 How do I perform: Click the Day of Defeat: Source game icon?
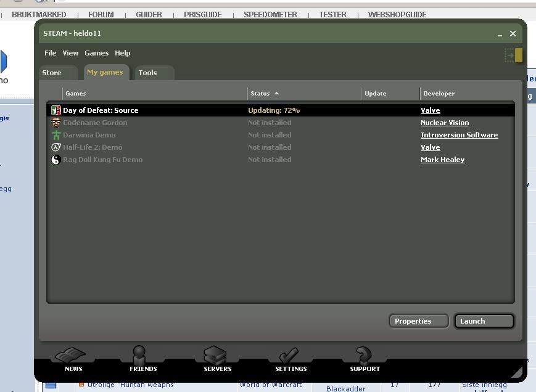[56, 110]
